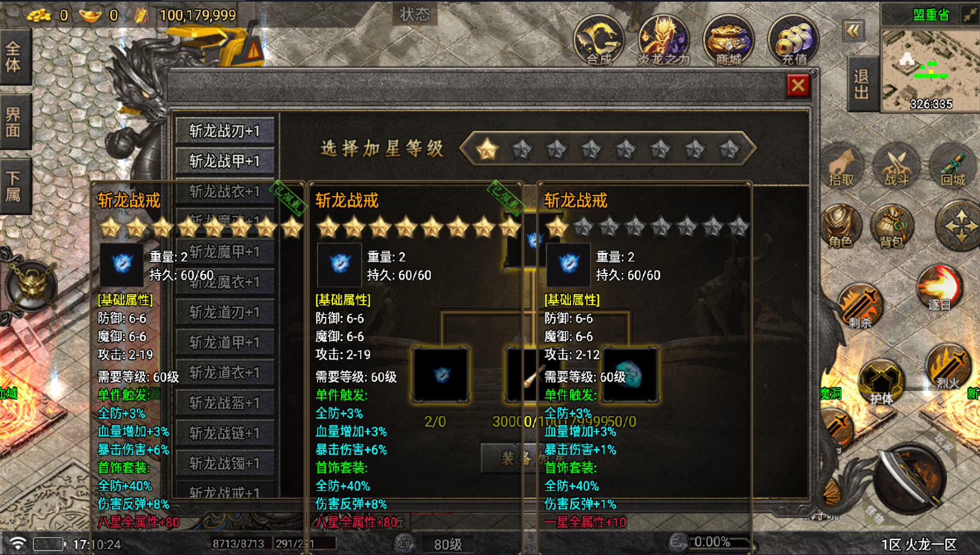Open the 炎龙之力 dragon power icon
This screenshot has height=555, width=980.
[x=664, y=40]
